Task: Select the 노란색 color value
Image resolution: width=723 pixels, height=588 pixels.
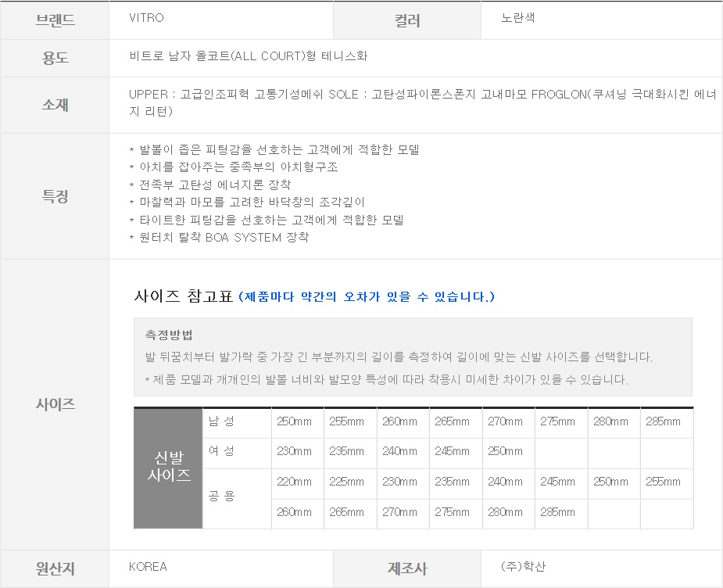Action: [518, 18]
